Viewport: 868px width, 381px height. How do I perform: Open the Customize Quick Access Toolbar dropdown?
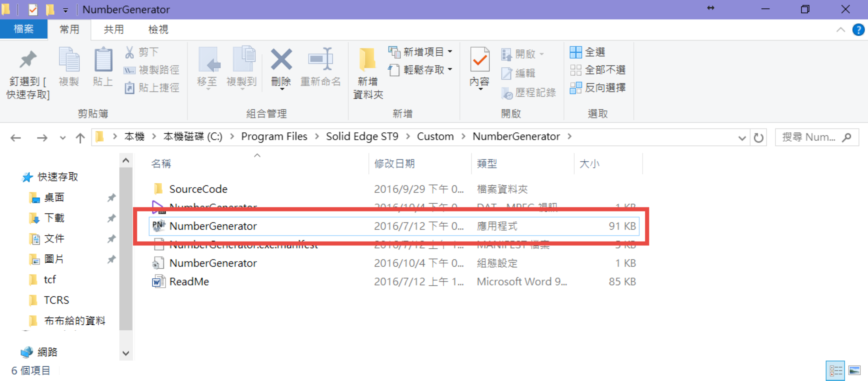click(x=66, y=10)
